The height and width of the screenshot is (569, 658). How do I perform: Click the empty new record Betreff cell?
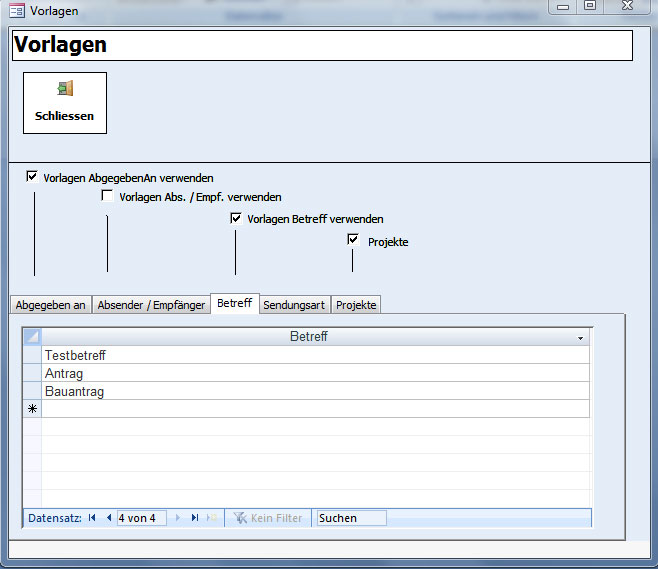point(316,409)
